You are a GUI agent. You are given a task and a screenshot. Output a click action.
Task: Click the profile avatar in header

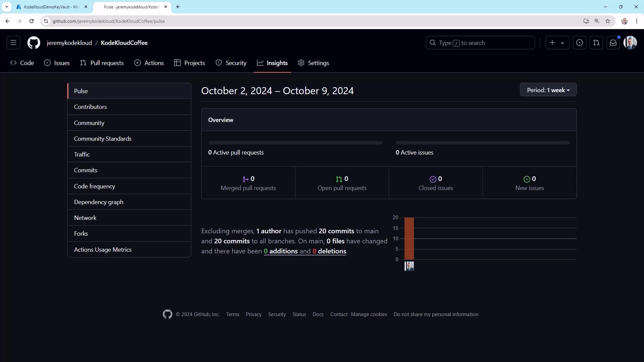[x=630, y=43]
